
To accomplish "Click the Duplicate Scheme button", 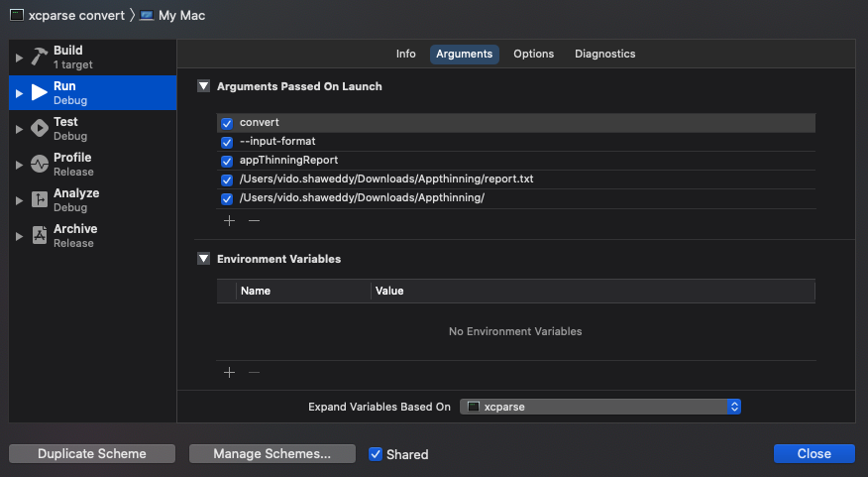I will click(x=92, y=454).
